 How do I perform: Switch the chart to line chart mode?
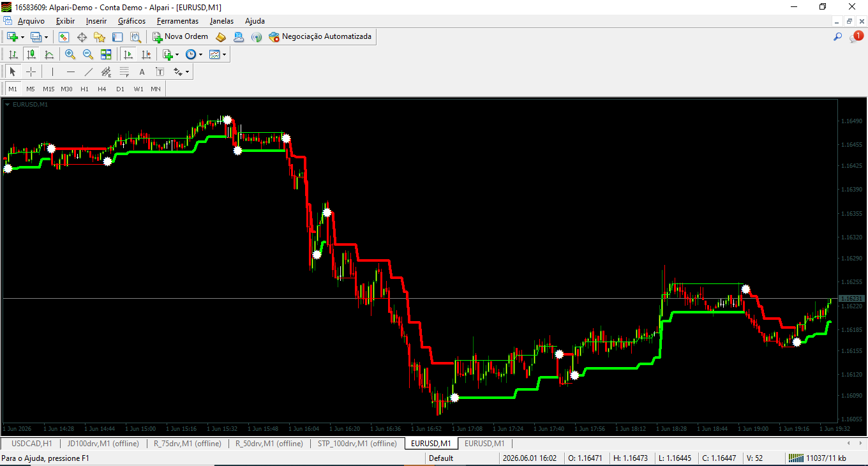click(49, 54)
